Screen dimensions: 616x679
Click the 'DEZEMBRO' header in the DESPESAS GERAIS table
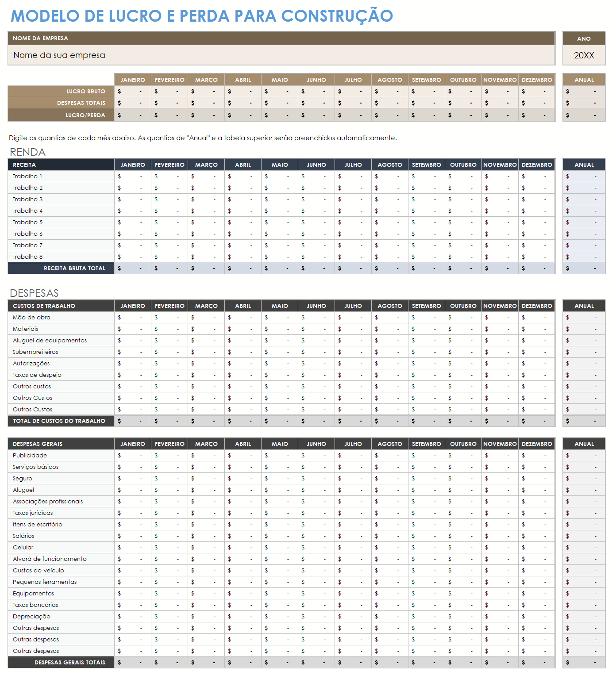coord(537,444)
